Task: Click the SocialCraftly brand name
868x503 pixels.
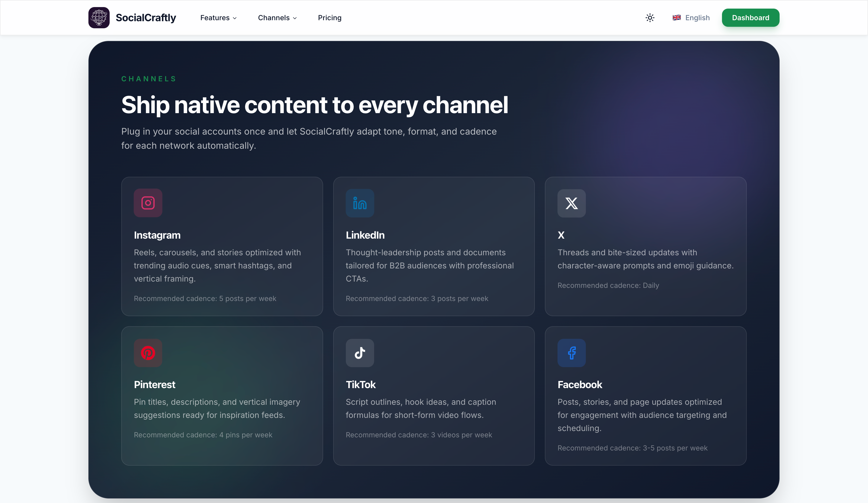Action: 146,18
